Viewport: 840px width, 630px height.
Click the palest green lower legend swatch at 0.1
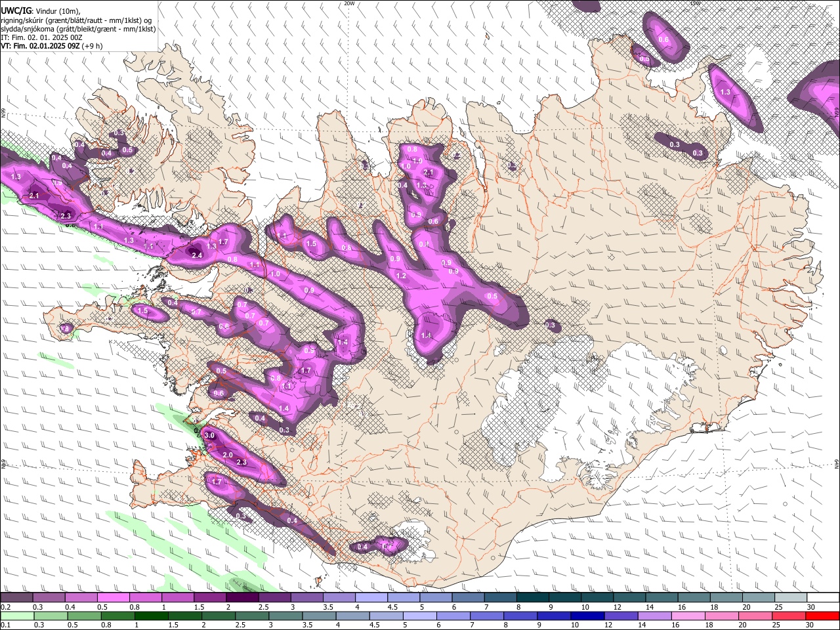(16, 616)
